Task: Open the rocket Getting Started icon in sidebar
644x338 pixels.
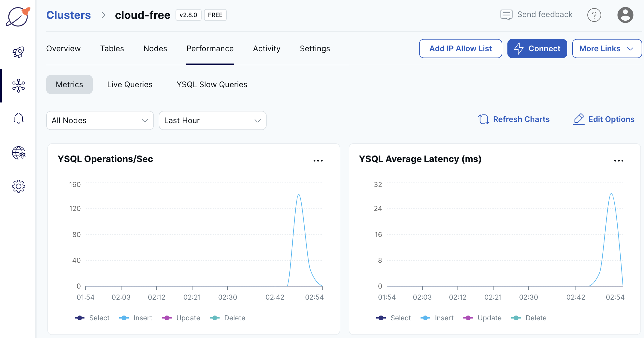Action: coord(18,52)
